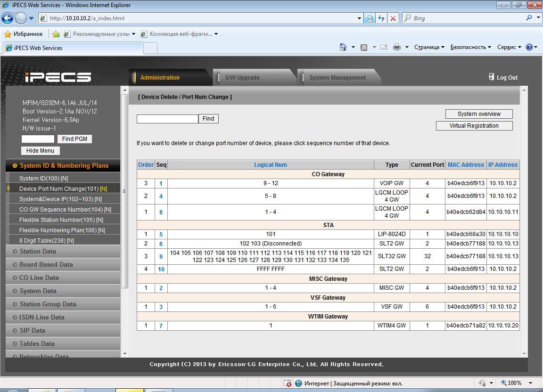
Task: Click the Favorites star icon
Action: pos(8,34)
